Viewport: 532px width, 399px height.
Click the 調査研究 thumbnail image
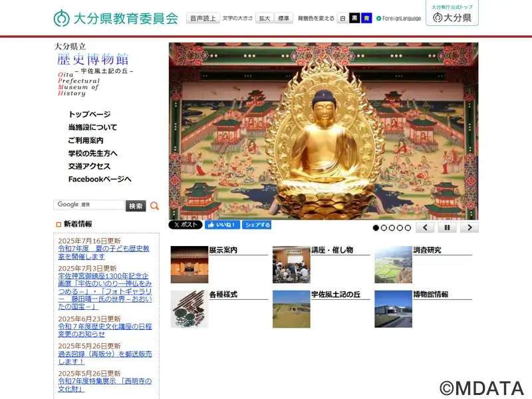pos(393,265)
